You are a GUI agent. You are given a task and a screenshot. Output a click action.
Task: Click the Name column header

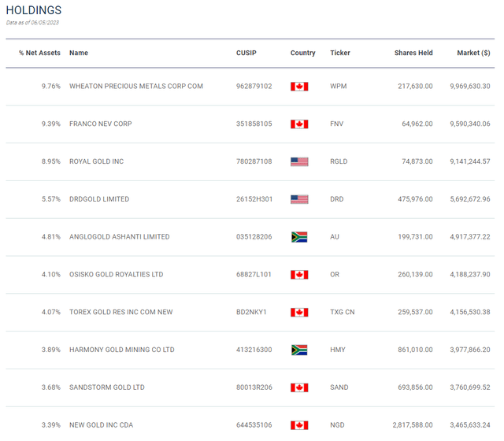(x=79, y=53)
